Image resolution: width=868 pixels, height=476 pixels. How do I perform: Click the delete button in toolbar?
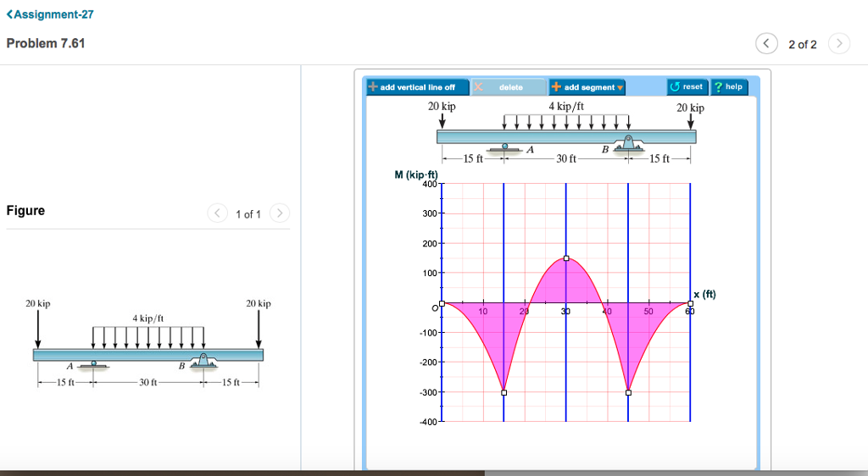point(509,86)
